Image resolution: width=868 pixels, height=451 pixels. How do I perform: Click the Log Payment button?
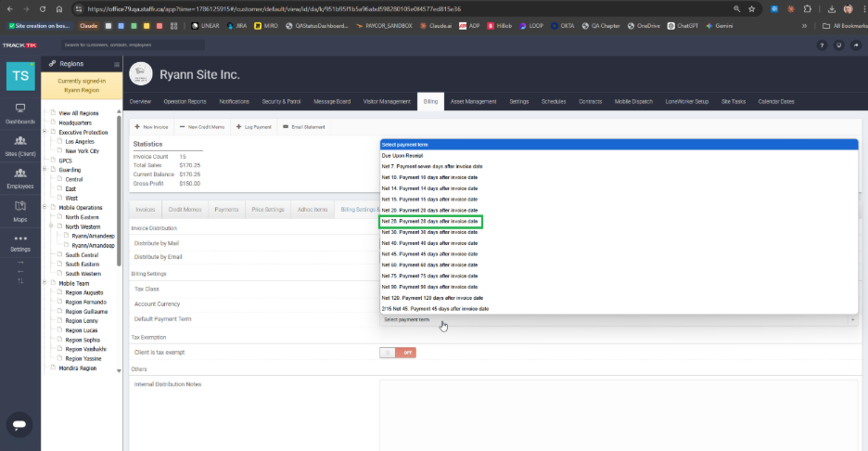click(x=254, y=127)
